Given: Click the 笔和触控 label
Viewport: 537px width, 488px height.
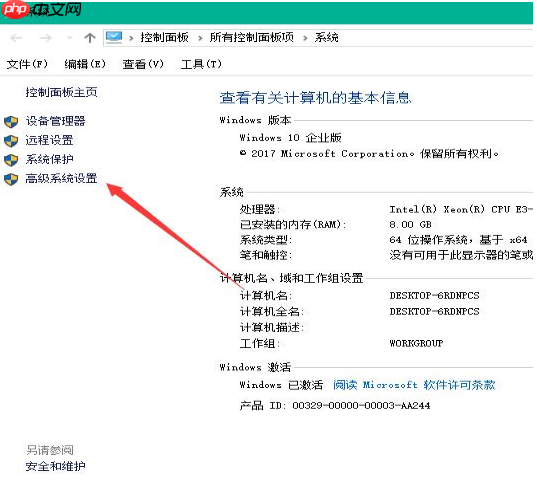Looking at the screenshot, I should coord(266,255).
